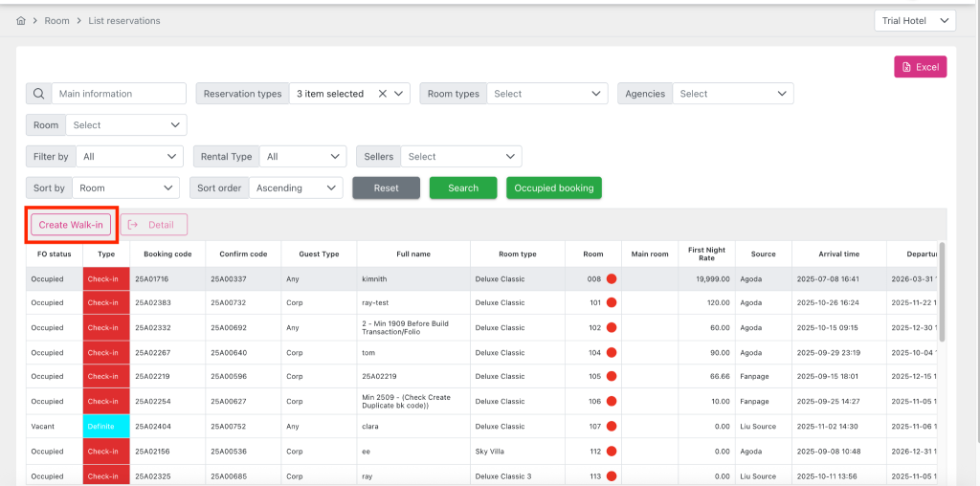Click red status dot for room 008

click(x=611, y=279)
